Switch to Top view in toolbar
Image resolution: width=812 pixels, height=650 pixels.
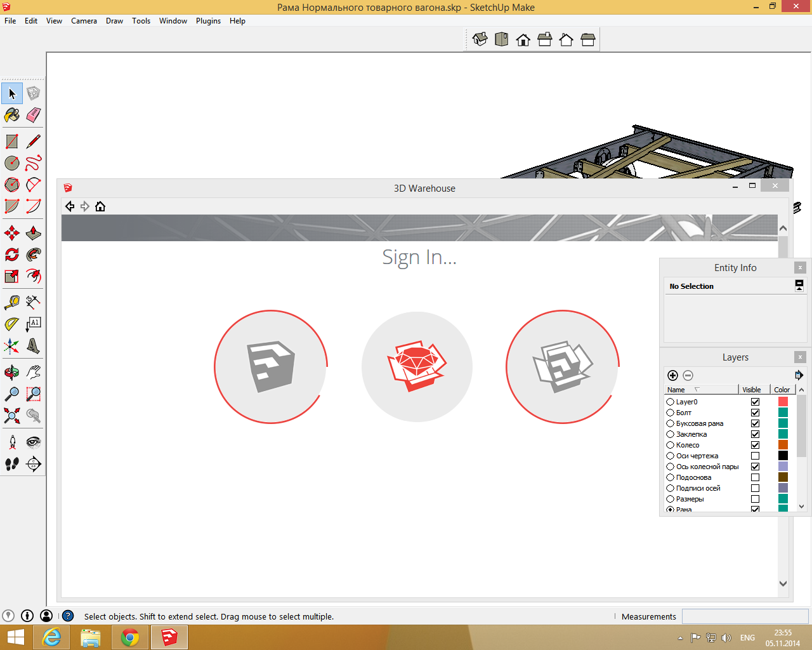(x=502, y=39)
